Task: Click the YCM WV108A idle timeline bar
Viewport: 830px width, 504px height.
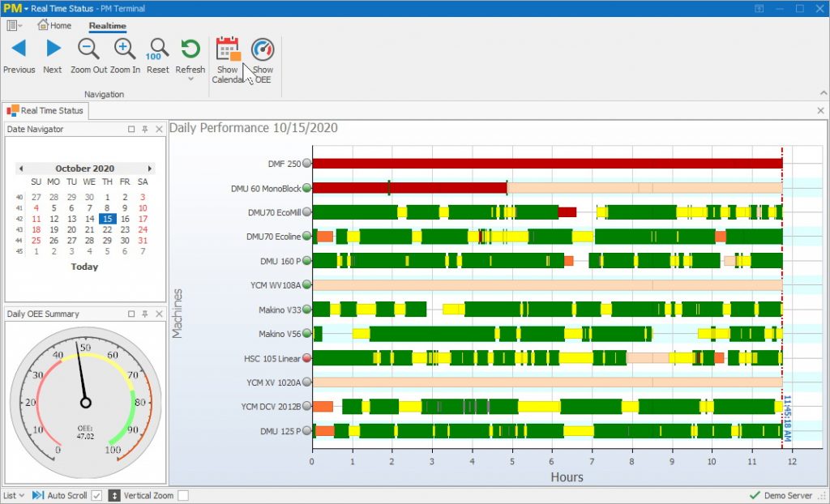Action: [x=547, y=285]
